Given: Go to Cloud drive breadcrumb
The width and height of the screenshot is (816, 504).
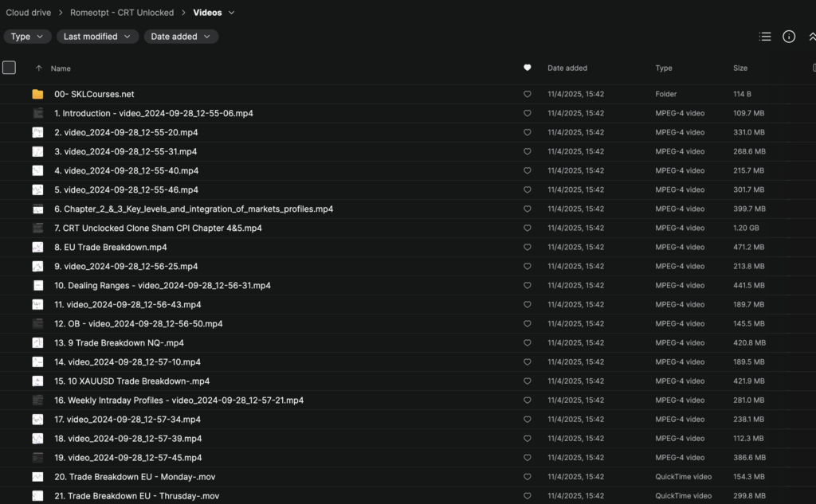Looking at the screenshot, I should click(29, 13).
